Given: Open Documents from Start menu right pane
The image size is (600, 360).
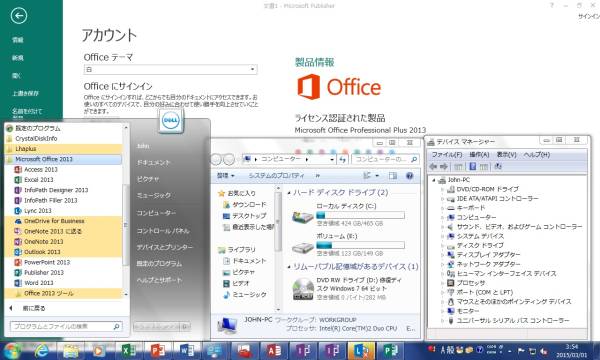Looking at the screenshot, I should tap(153, 163).
